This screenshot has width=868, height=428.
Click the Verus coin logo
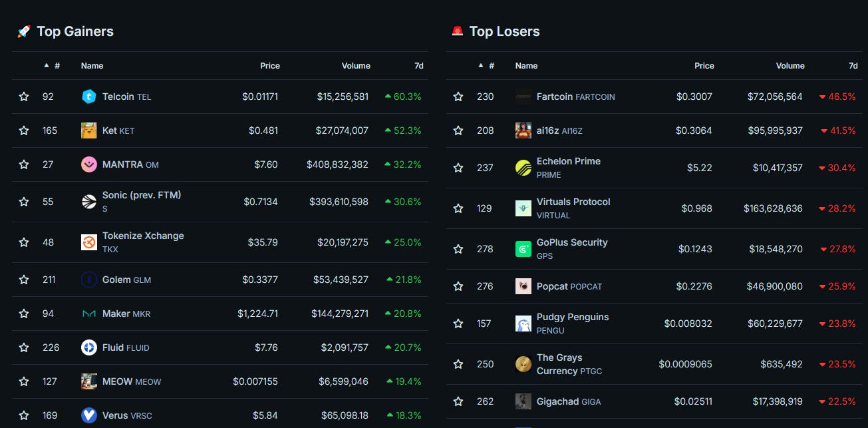89,415
